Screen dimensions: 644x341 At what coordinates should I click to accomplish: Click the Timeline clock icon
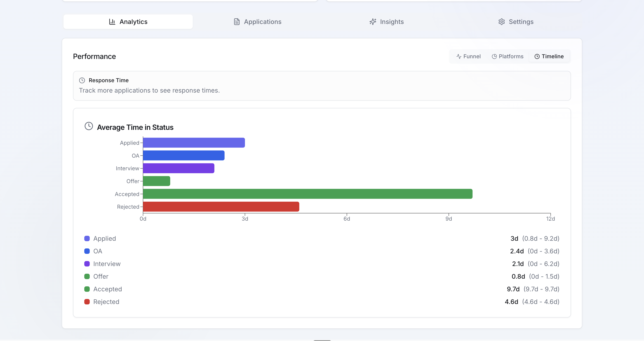(537, 56)
